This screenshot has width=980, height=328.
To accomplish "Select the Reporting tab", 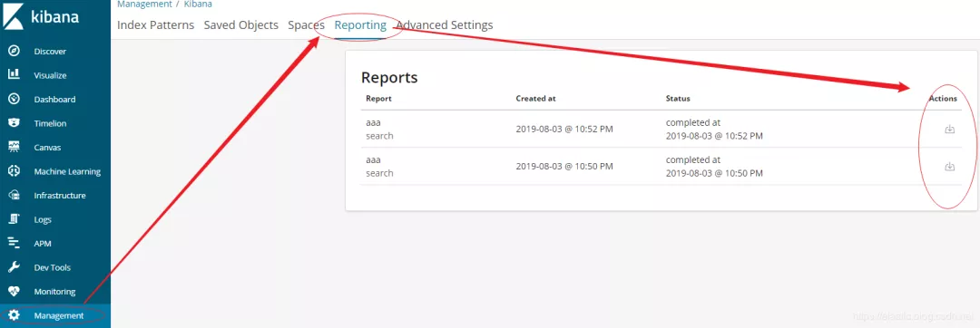I will pyautogui.click(x=360, y=25).
